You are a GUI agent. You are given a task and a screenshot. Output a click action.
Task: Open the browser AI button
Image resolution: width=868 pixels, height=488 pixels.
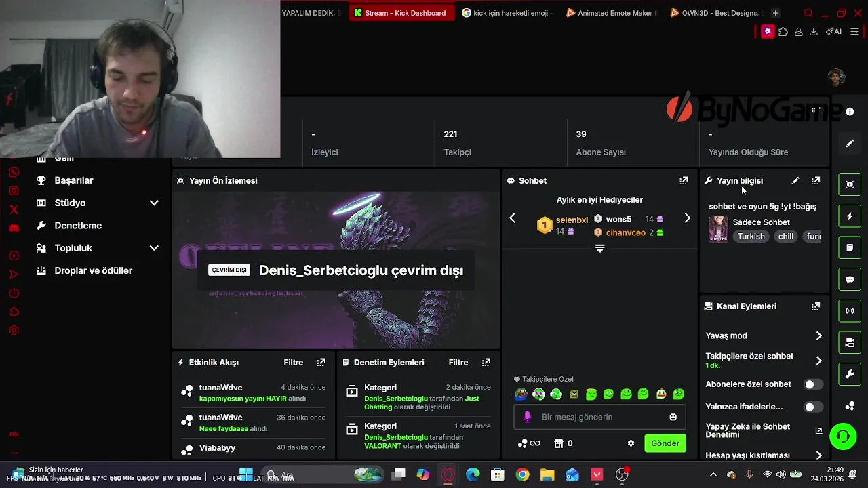(834, 31)
